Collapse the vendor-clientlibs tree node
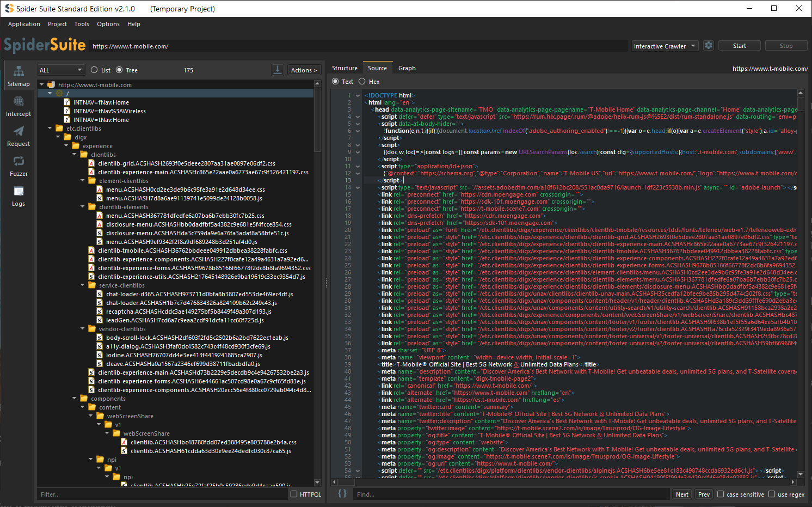The width and height of the screenshot is (812, 507). [x=82, y=329]
